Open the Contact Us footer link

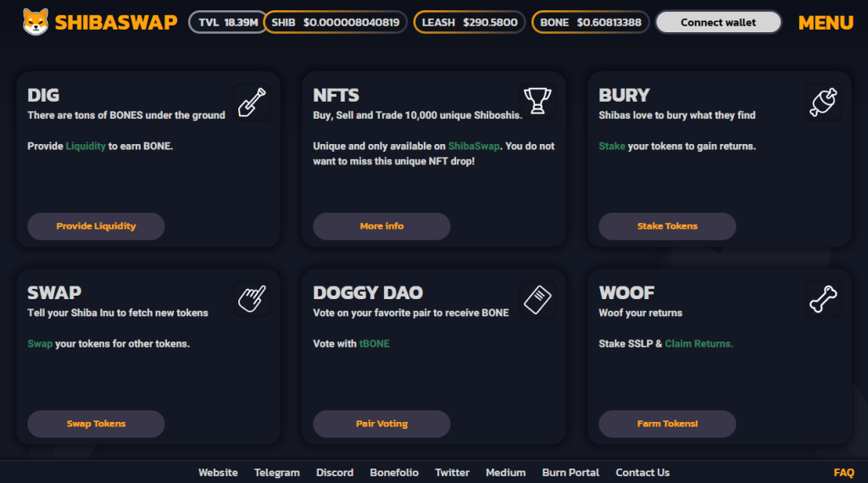[643, 473]
